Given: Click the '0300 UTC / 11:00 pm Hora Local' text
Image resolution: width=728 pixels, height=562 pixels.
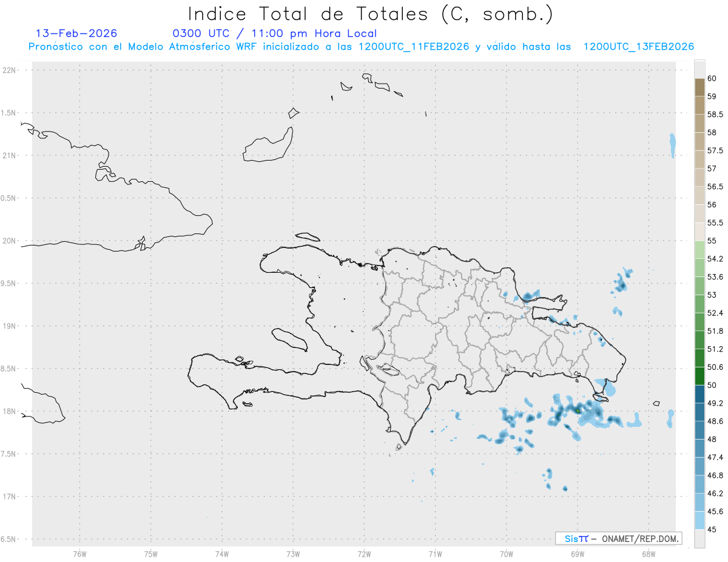Looking at the screenshot, I should 275,33.
